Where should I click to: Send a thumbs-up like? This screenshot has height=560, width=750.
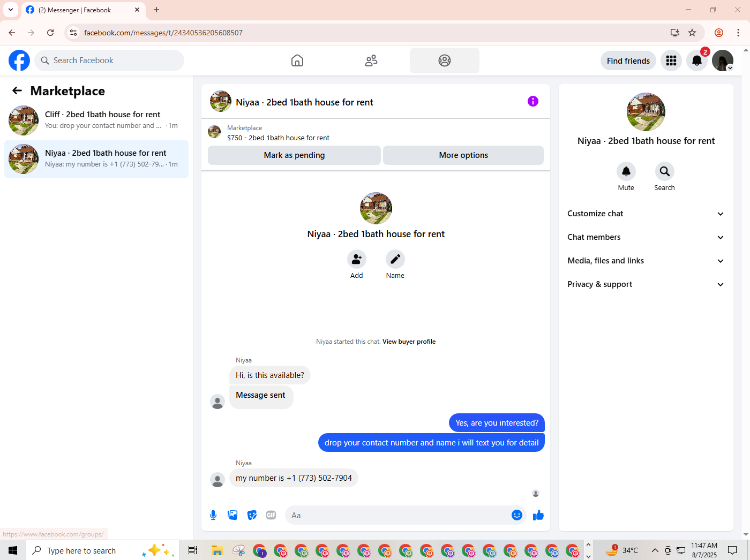pos(538,515)
